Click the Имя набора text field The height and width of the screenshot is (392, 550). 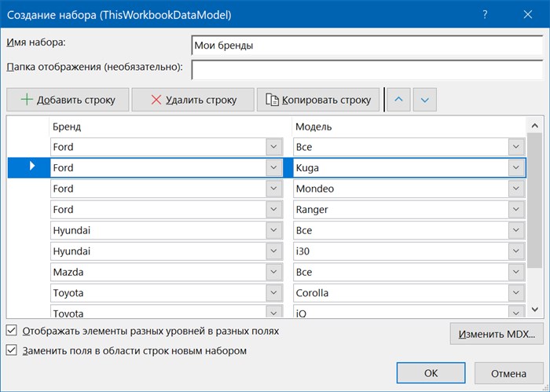pos(367,46)
